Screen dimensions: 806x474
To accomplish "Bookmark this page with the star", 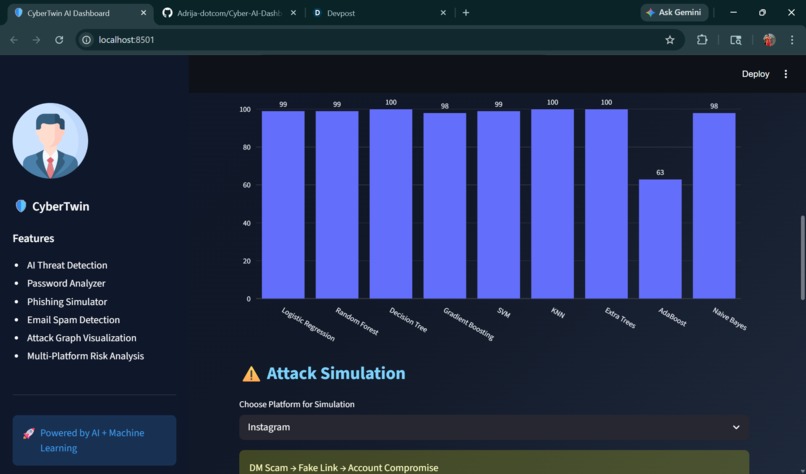I will (670, 40).
